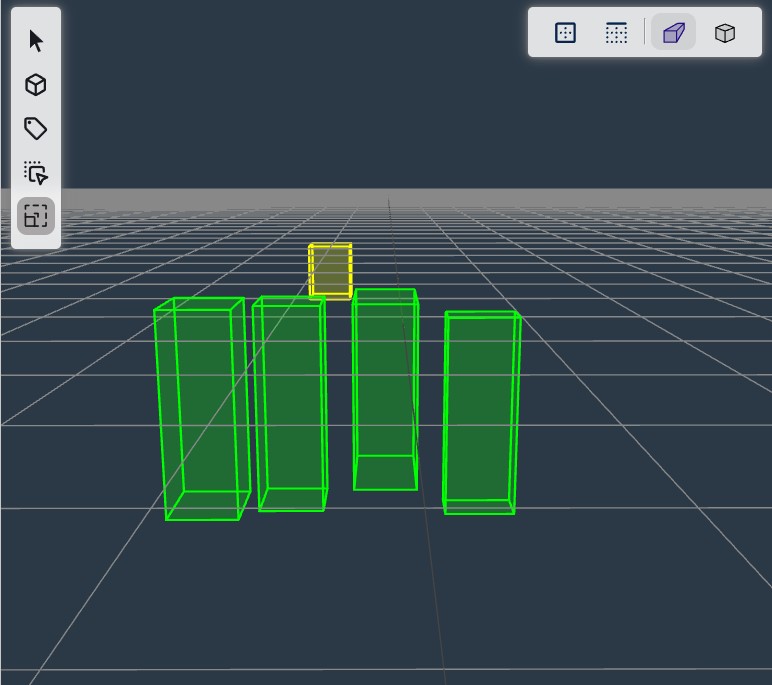772x685 pixels.
Task: Activate the label tag tool
Action: [x=36, y=129]
